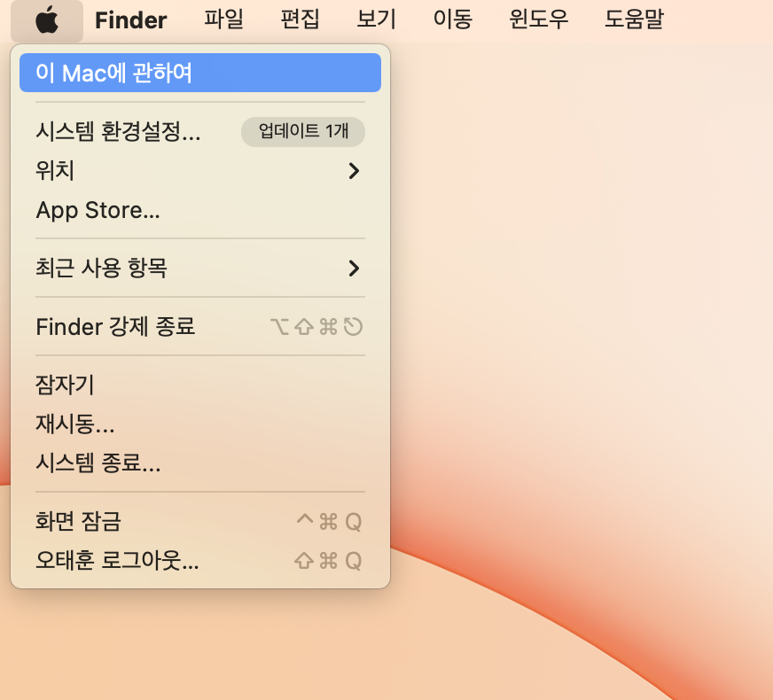
Task: Click the Apple logo menu icon
Action: click(47, 20)
